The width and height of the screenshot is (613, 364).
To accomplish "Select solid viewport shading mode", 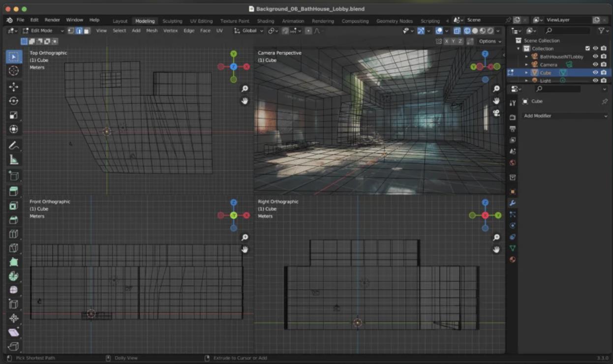I will 474,30.
